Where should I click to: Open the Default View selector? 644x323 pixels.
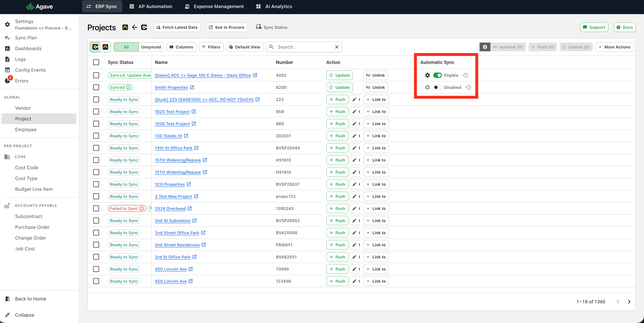tap(245, 47)
